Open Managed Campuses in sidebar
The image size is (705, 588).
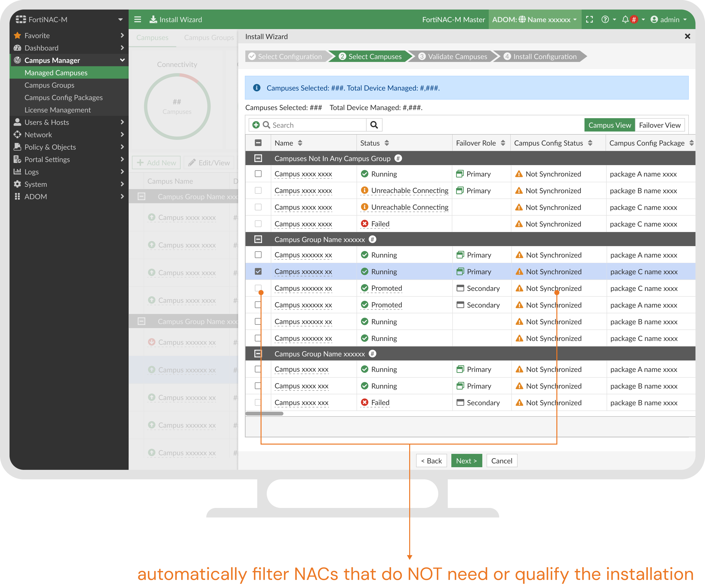(69, 72)
